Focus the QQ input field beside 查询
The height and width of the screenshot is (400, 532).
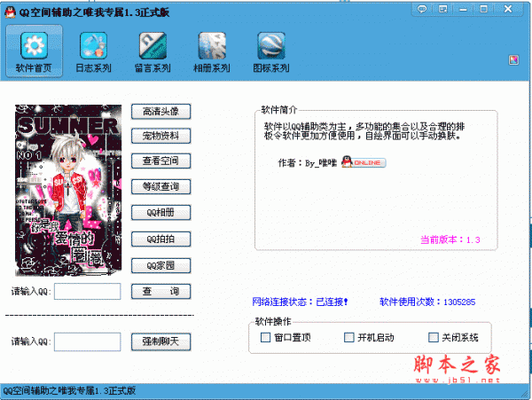coord(88,292)
